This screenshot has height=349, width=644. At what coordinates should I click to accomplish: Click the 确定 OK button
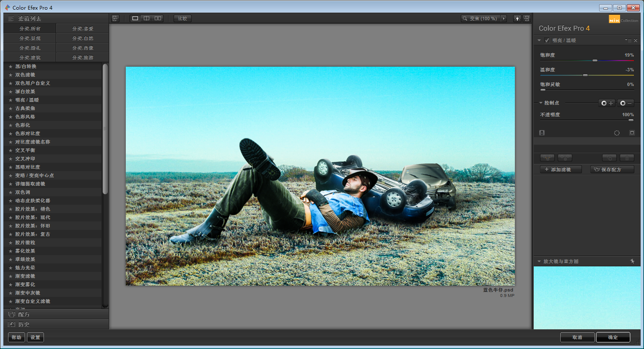coord(613,337)
